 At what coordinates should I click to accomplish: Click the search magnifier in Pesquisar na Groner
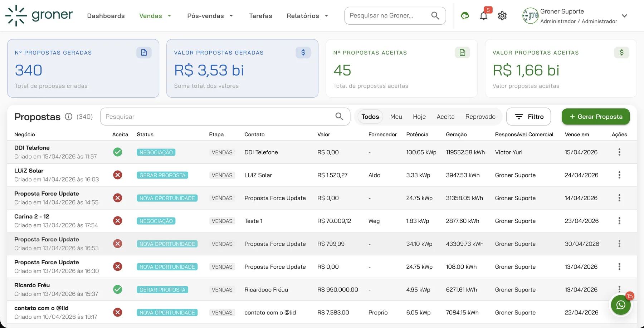coord(435,16)
